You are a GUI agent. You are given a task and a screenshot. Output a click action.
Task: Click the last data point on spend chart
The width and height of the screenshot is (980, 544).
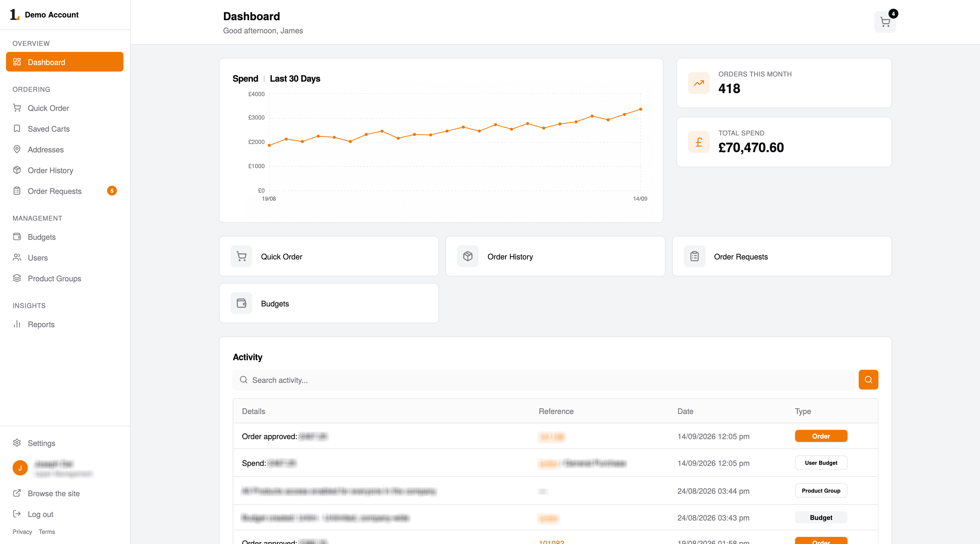tap(640, 109)
